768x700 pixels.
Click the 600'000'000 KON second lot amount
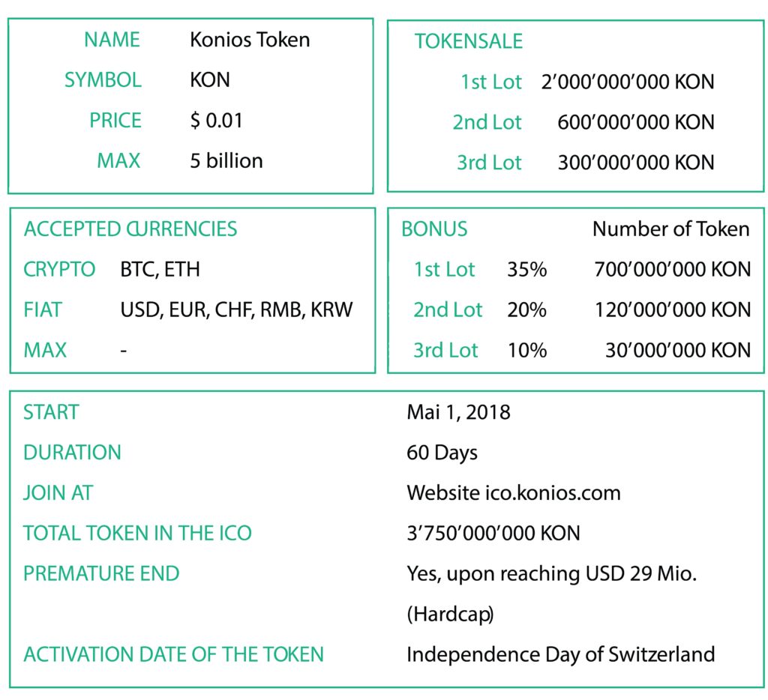635,122
